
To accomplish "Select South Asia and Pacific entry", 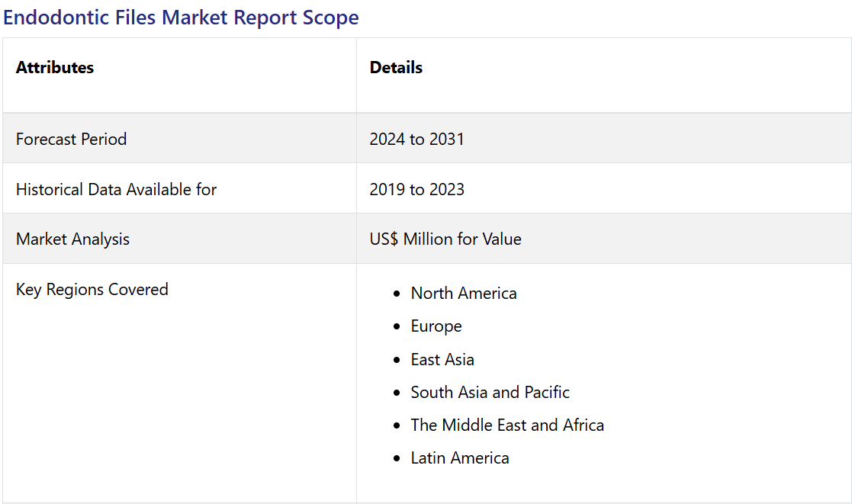I will (490, 392).
